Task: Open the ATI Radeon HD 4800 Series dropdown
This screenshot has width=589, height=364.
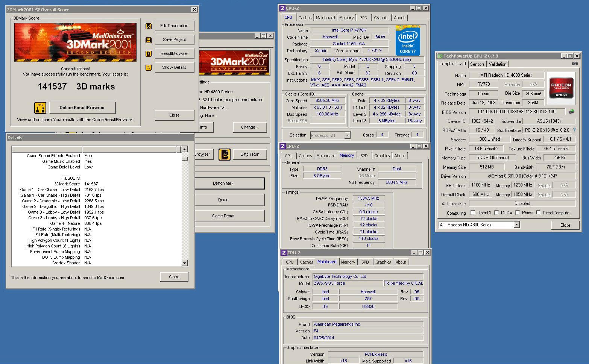Action: pos(516,225)
